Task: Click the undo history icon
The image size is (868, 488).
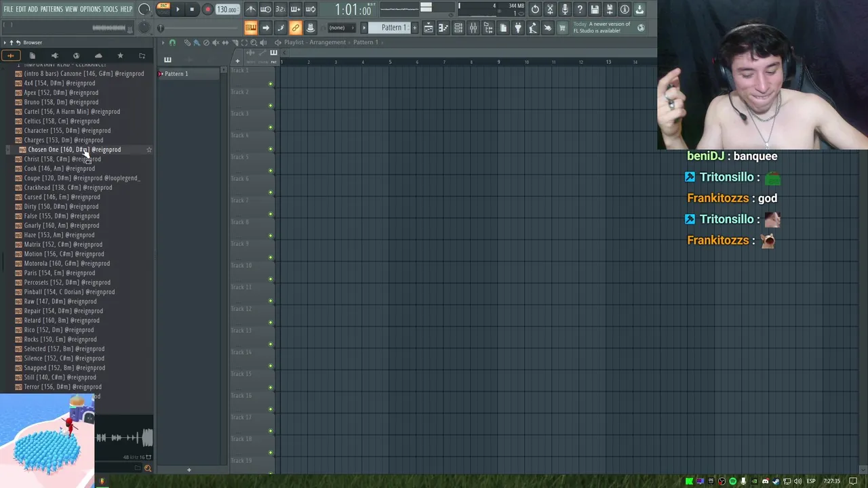Action: click(535, 9)
